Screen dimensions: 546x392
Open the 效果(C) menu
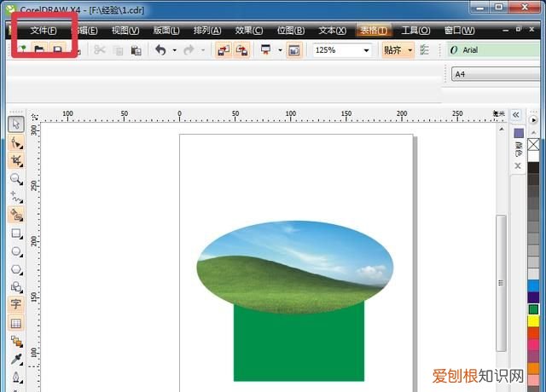tap(248, 31)
